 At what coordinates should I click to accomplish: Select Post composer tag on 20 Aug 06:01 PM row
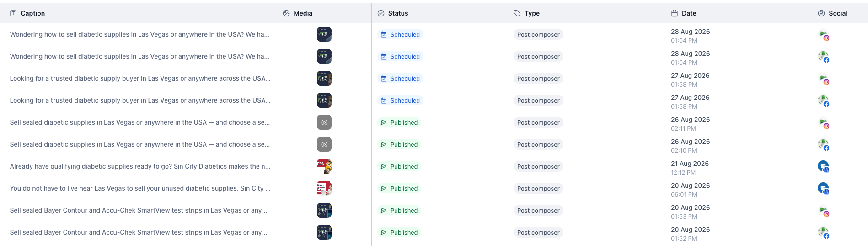[x=538, y=188]
